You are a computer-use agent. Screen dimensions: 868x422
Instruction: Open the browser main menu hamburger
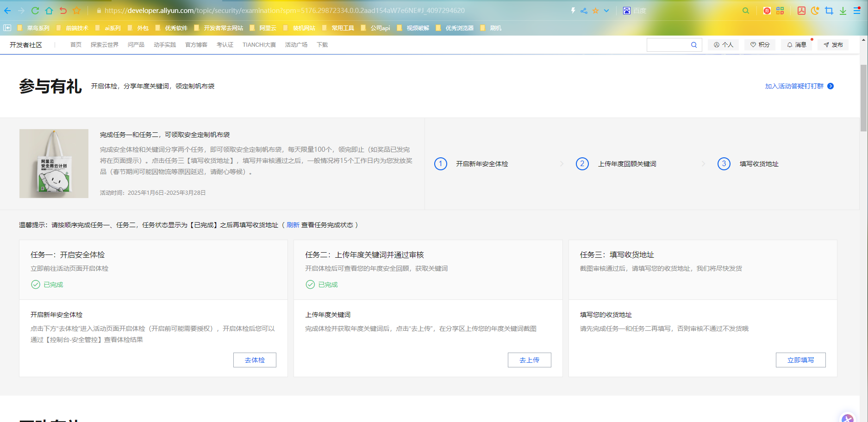[x=856, y=11]
